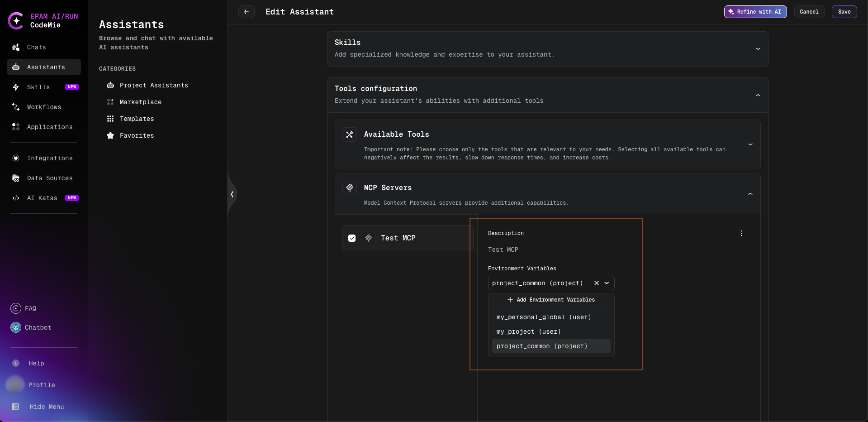868x422 pixels.
Task: Toggle the environment variables dropdown arrow
Action: (x=607, y=283)
